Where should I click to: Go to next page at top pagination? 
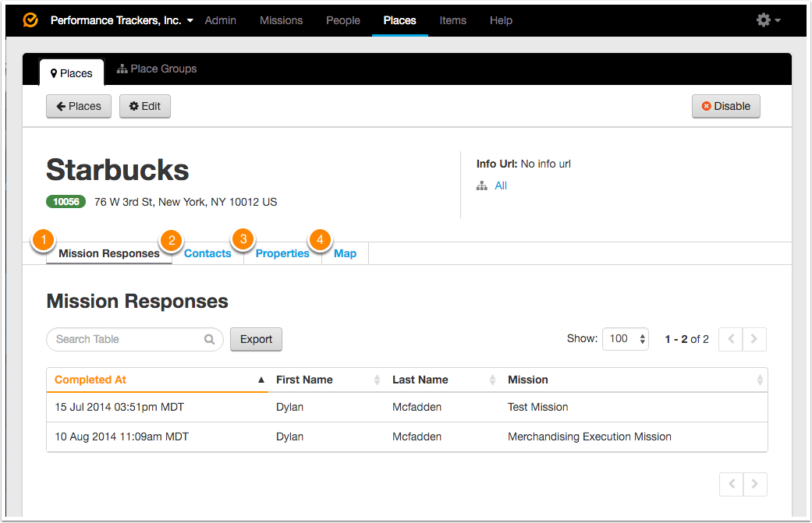754,339
